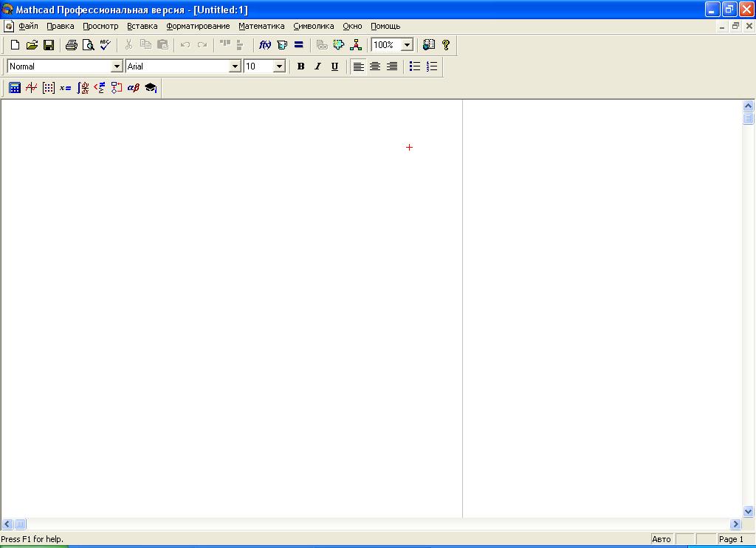Open the Calculus palette integral icon
The image size is (756, 548).
[83, 88]
